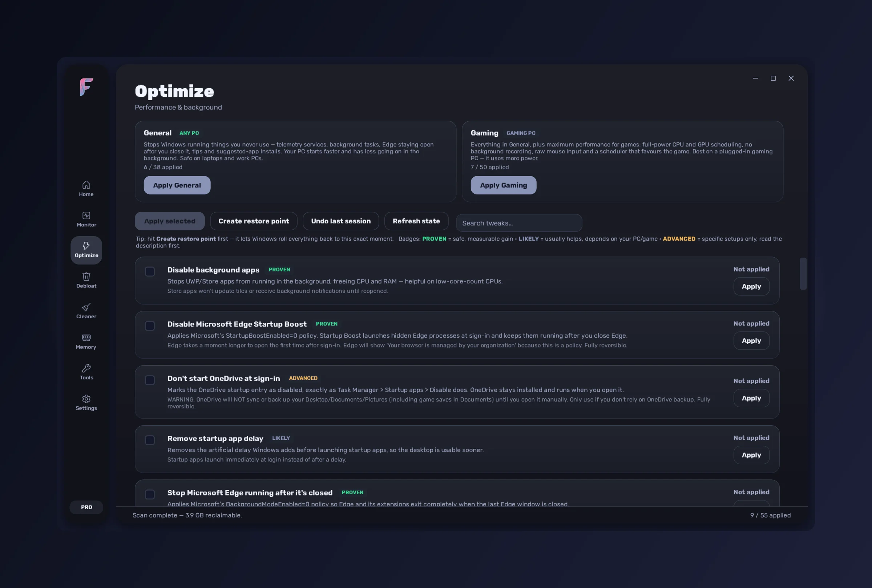This screenshot has width=872, height=588.
Task: Click the tweaks list scrollbar thumb
Action: 803,274
